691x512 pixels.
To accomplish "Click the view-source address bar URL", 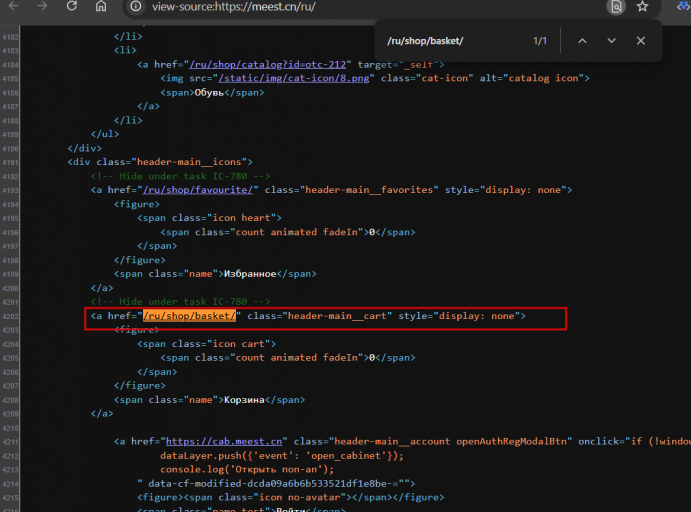I will (234, 7).
